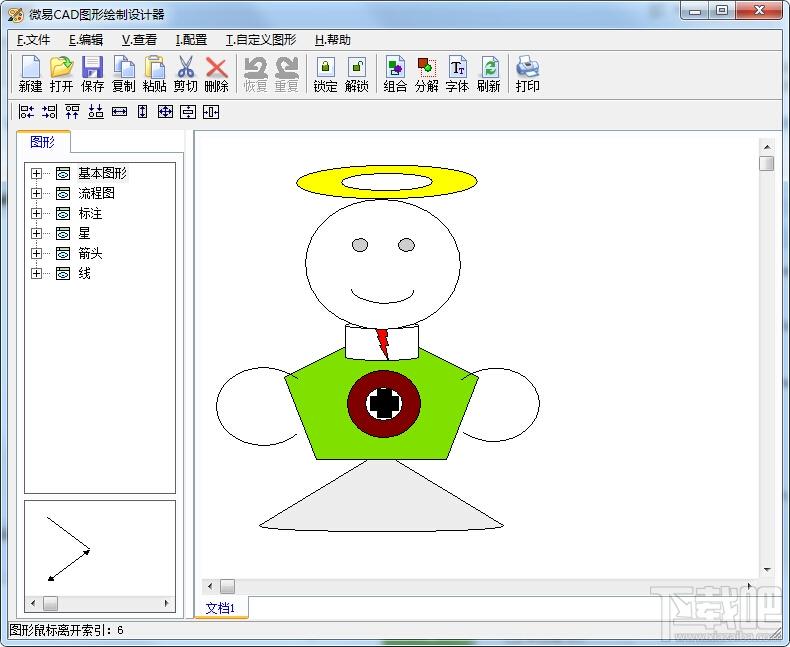Expand the 基本图形 tree node
Image resolution: width=790 pixels, height=647 pixels.
click(36, 173)
